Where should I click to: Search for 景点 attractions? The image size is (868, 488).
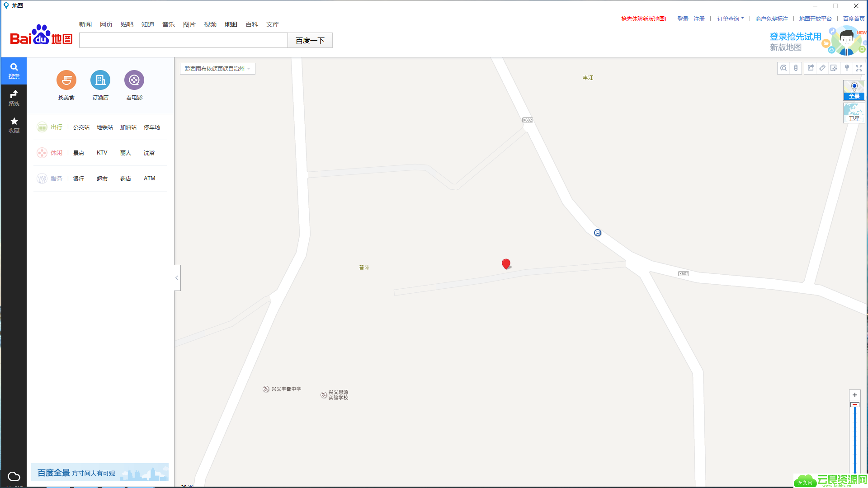pyautogui.click(x=79, y=153)
